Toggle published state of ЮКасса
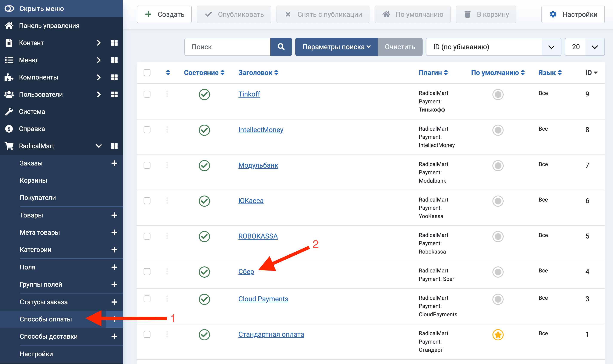The image size is (613, 364). pyautogui.click(x=204, y=201)
